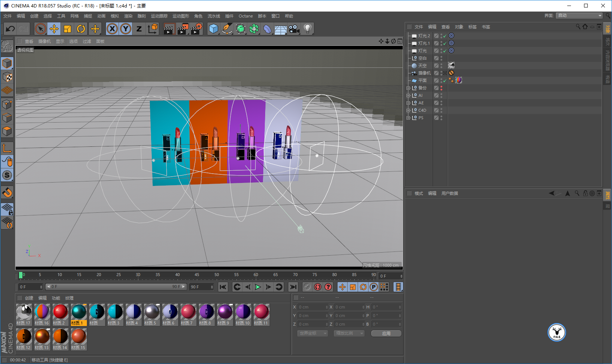Click frame 45 on the timeline ruler

(197, 275)
